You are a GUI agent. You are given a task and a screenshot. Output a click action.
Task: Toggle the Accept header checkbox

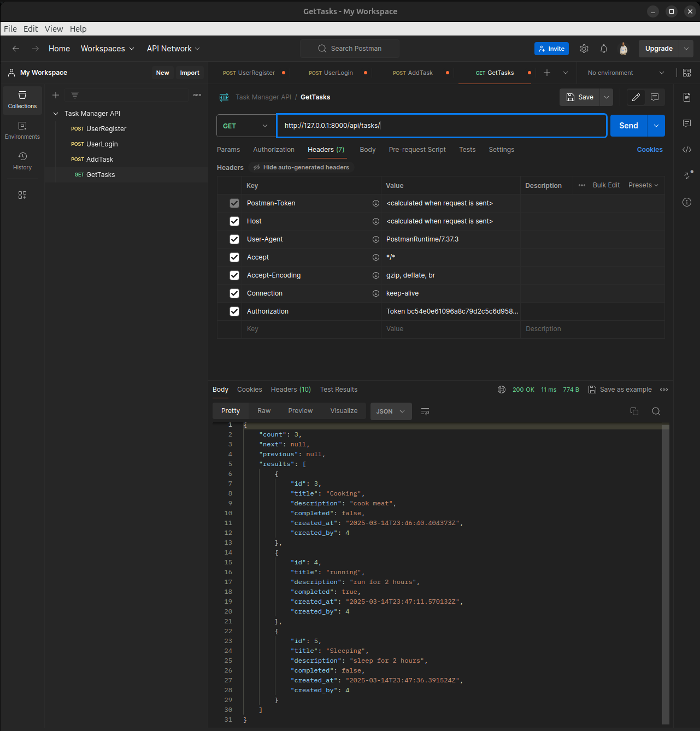point(234,257)
